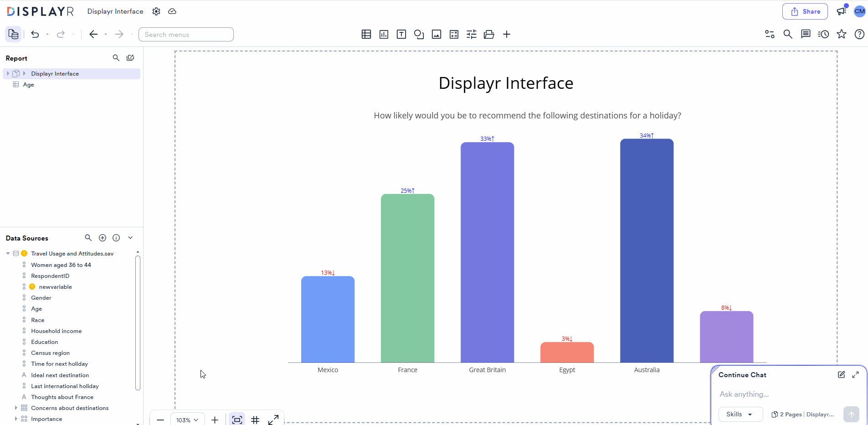This screenshot has width=868, height=425.
Task: Collapse the Data Sources panel chevron
Action: pos(130,238)
